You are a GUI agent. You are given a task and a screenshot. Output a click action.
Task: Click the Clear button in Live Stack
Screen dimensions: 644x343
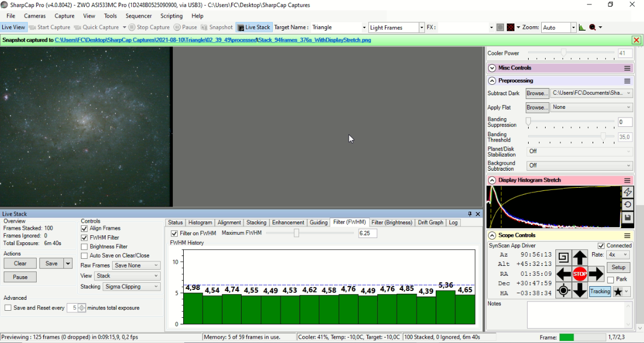[x=20, y=264]
